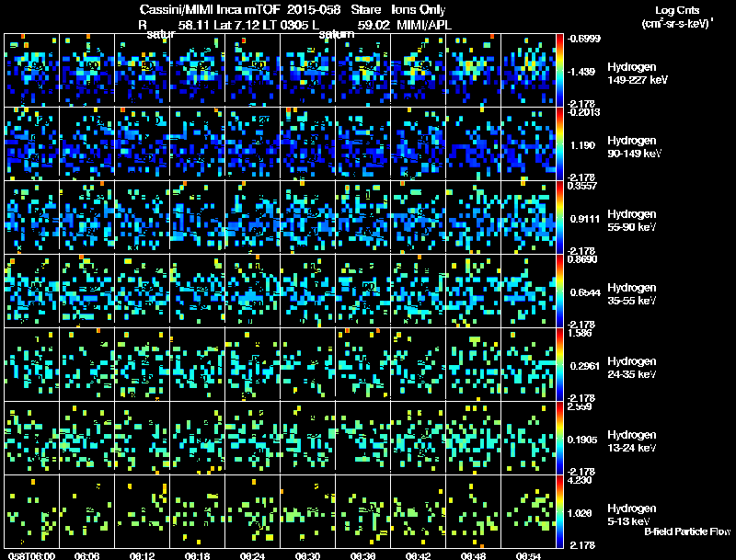Click the B-field Particle Flow caption
Image resolution: width=736 pixels, height=560 pixels.
point(685,531)
